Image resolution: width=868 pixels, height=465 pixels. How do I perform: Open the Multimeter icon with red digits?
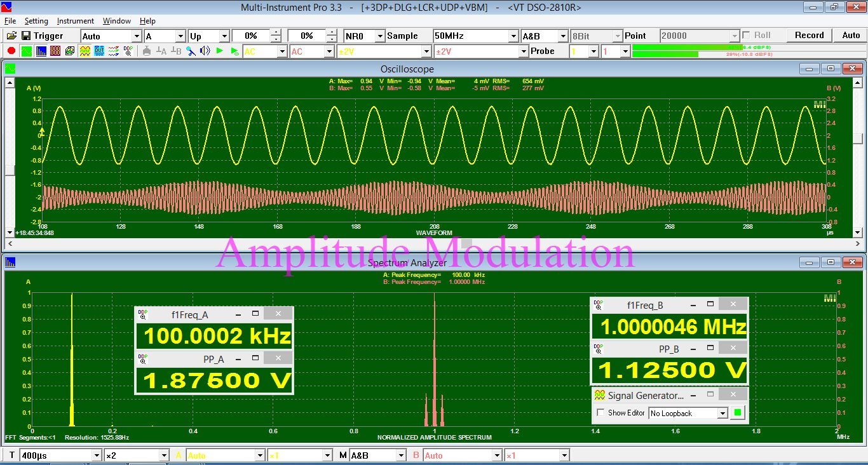click(55, 51)
